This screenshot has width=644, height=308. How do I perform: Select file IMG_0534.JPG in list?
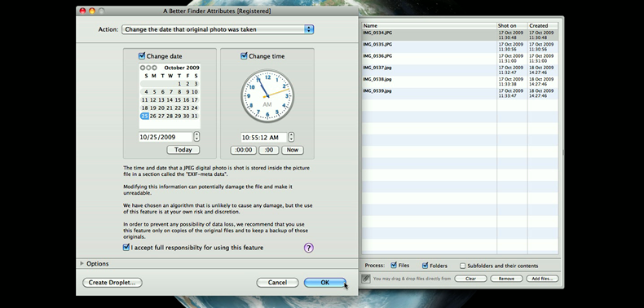click(460, 35)
